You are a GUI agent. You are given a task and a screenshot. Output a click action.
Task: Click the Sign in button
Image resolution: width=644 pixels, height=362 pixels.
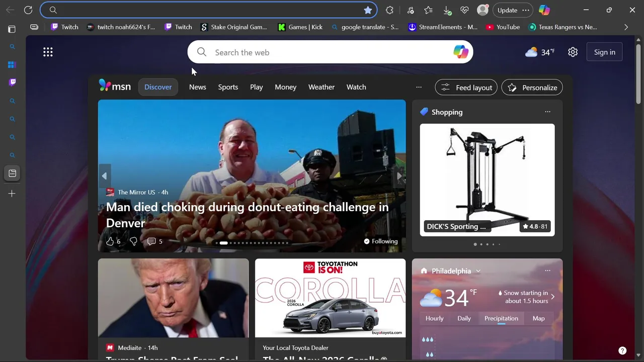click(604, 52)
